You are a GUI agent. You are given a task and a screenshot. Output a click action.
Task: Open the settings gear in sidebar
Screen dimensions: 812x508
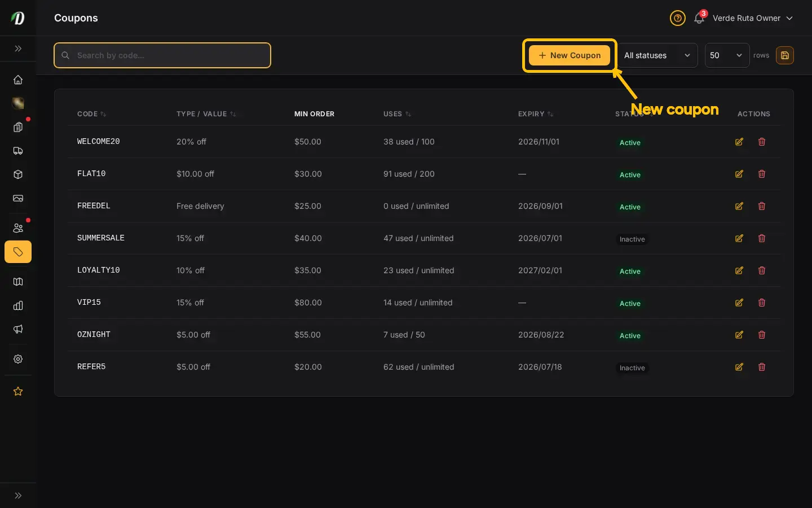[18, 359]
